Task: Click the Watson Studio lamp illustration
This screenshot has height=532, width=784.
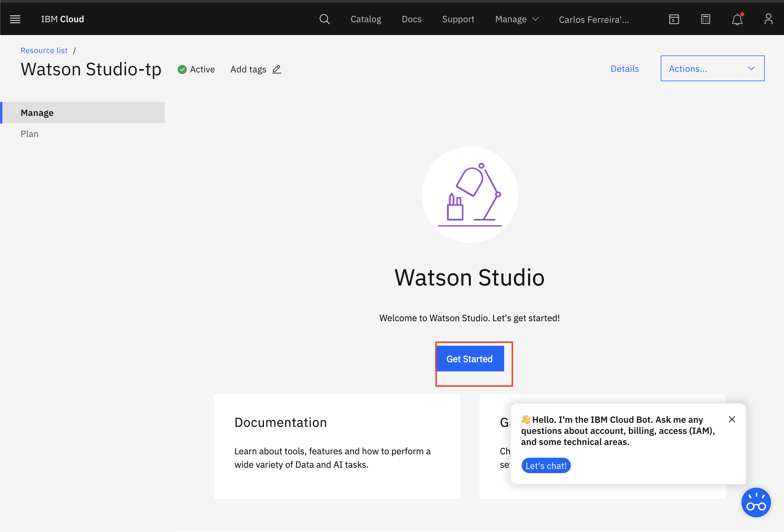Action: tap(470, 195)
